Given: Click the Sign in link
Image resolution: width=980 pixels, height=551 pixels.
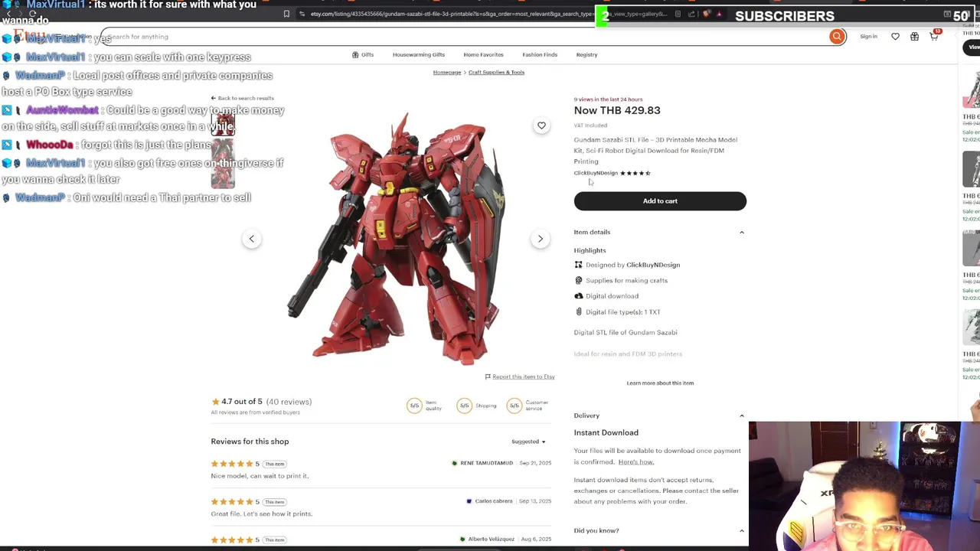Looking at the screenshot, I should [x=868, y=36].
